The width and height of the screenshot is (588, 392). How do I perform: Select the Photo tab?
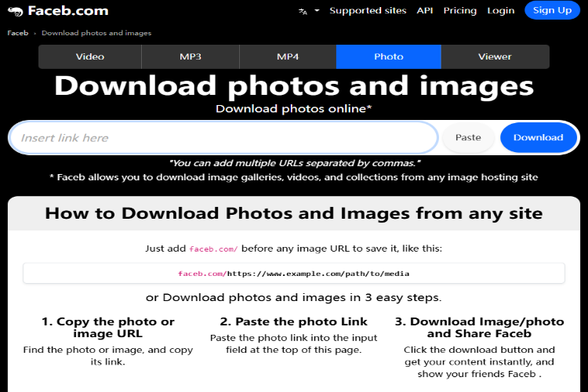click(x=389, y=56)
